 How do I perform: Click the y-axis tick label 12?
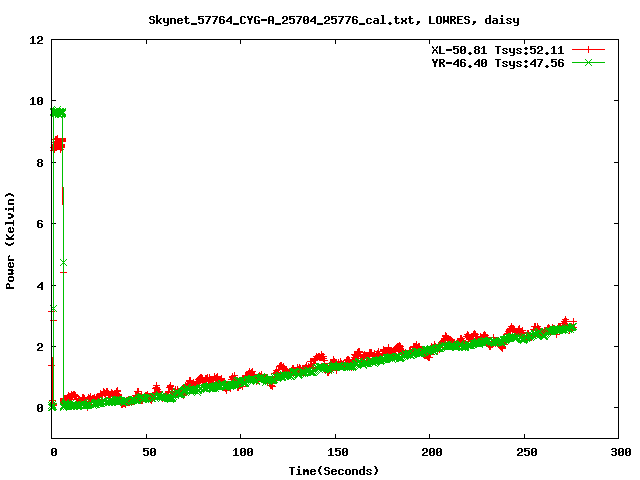[x=36, y=40]
